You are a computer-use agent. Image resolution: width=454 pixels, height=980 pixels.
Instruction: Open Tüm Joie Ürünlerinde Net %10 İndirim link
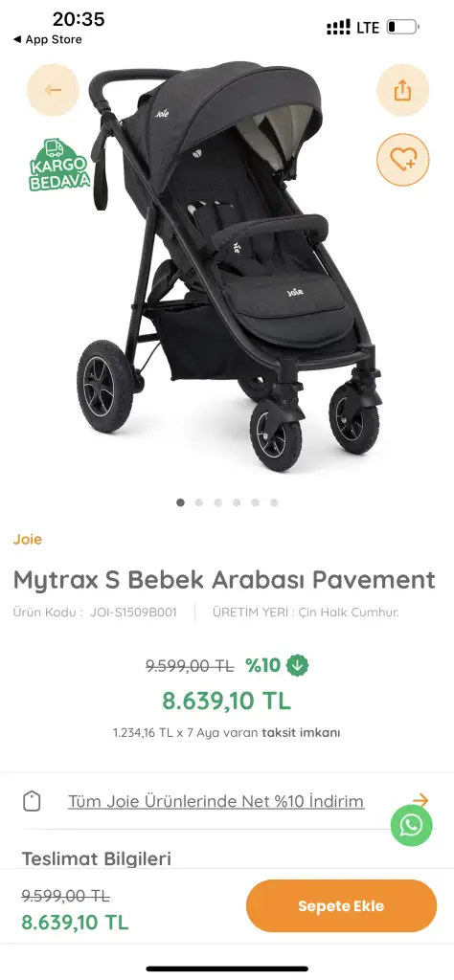pyautogui.click(x=216, y=801)
